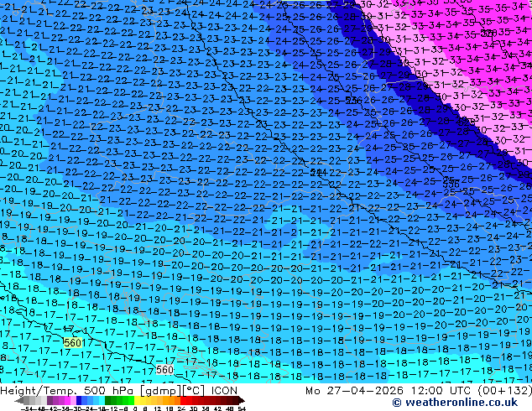Image resolution: width=532 pixels, height=411 pixels.
Task: Click the white-boxed 560 contour label
Action: tap(164, 370)
